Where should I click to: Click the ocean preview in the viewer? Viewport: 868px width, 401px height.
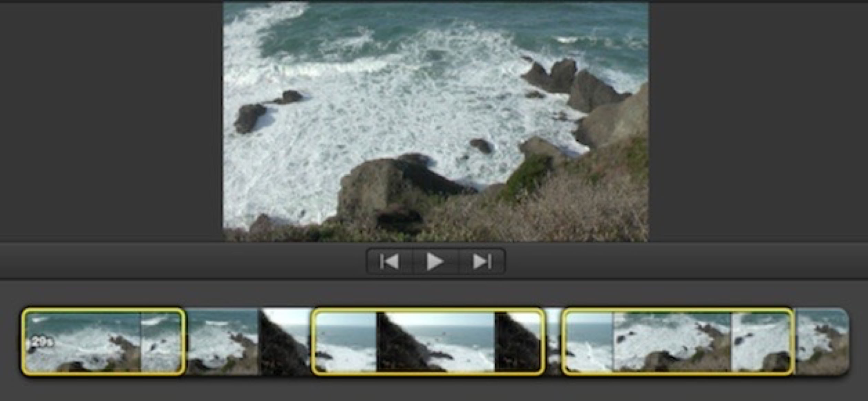(435, 121)
